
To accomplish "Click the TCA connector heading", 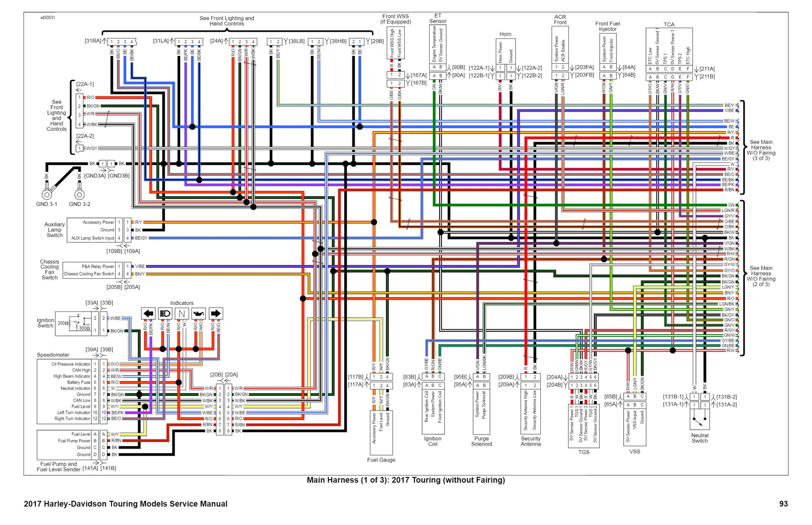I will click(669, 24).
